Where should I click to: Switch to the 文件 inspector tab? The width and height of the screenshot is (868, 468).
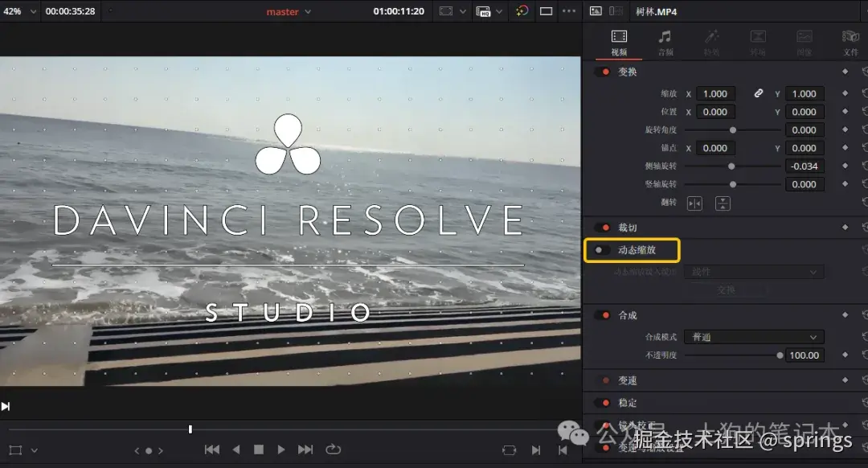851,43
